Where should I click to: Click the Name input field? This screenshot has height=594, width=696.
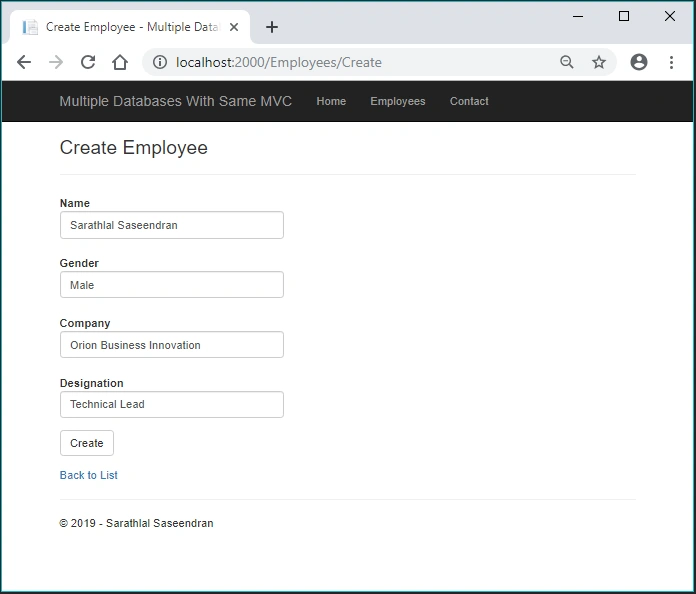(172, 225)
